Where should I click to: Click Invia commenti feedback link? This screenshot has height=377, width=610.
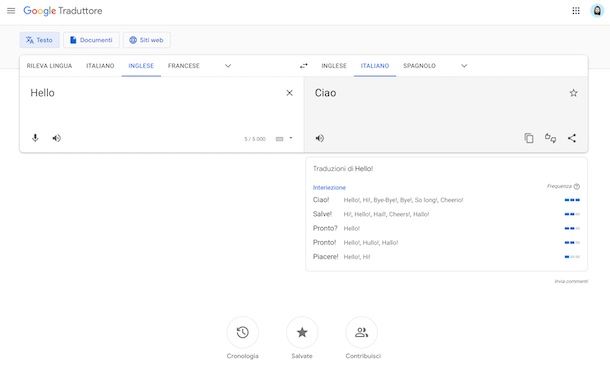(x=571, y=281)
